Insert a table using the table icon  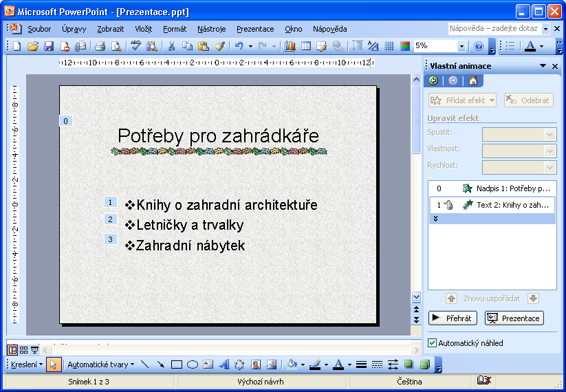[x=306, y=46]
